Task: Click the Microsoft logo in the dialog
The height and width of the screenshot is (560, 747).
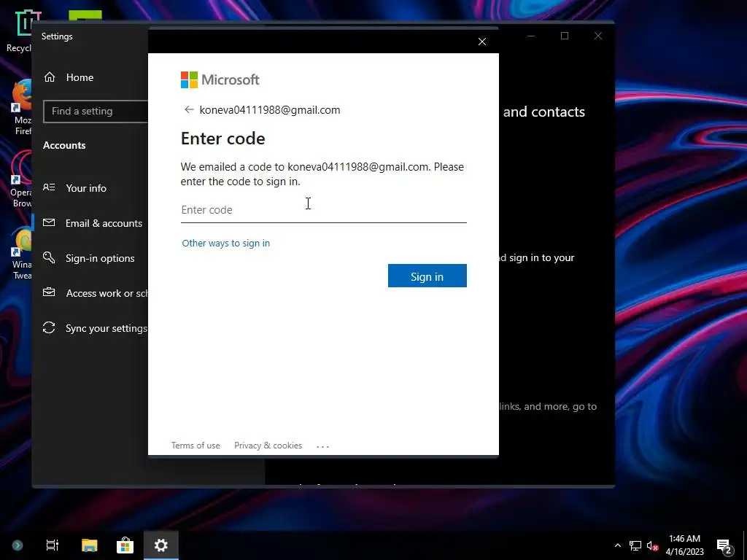Action: [220, 79]
